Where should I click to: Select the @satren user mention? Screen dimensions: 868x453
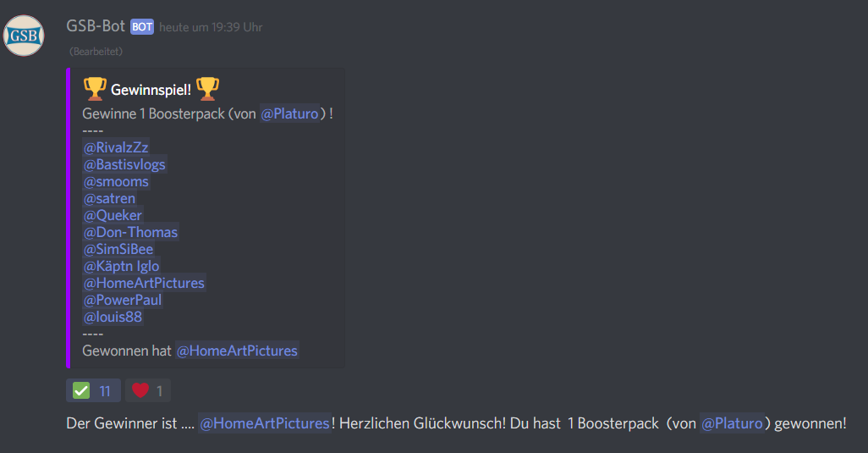[110, 198]
